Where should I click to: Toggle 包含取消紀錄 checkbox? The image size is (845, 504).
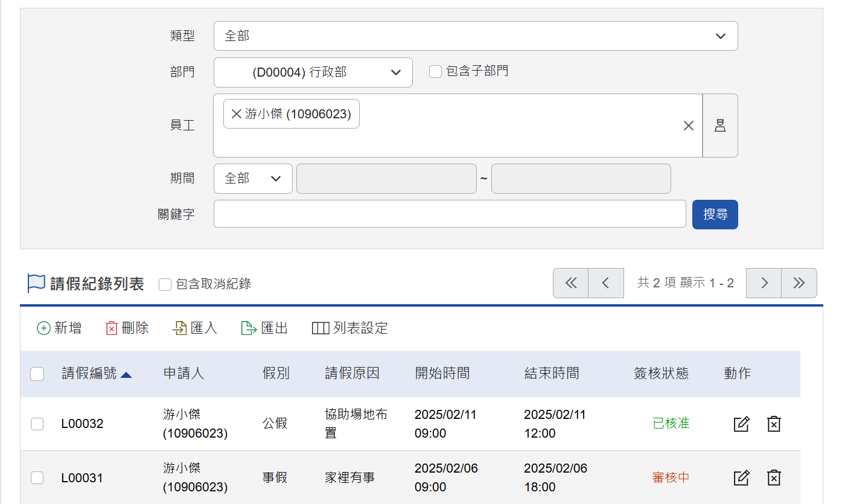coord(165,284)
